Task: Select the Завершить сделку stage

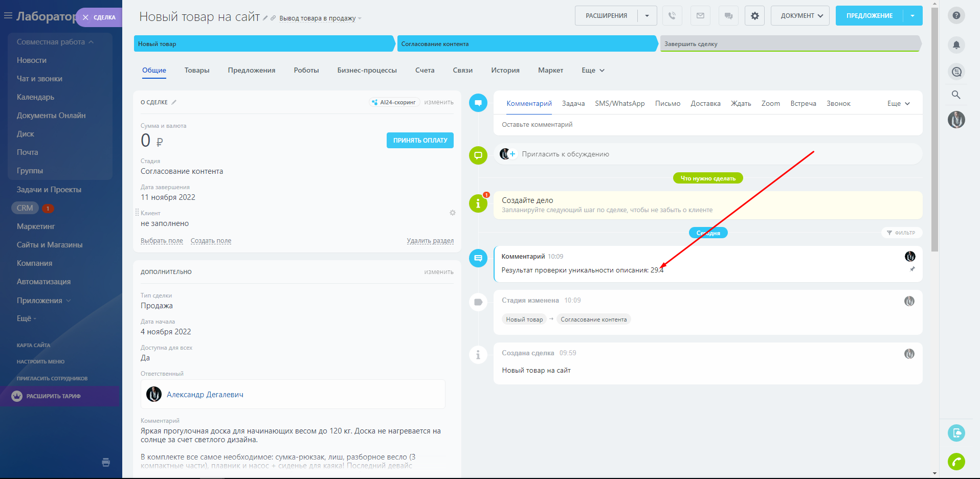Action: (790, 44)
